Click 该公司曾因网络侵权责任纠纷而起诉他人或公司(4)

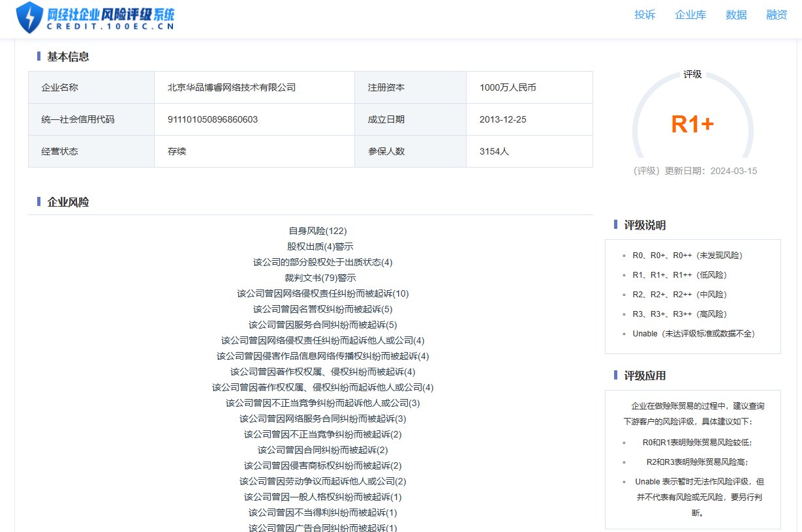click(323, 340)
